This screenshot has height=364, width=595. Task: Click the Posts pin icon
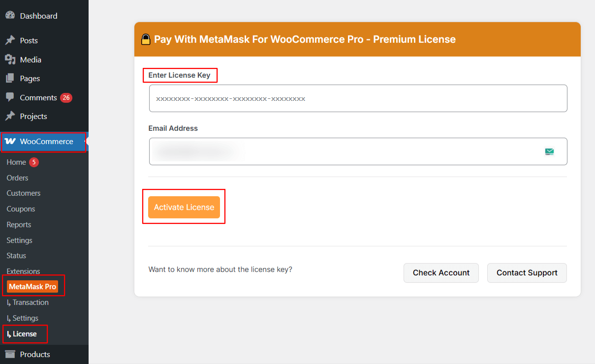pyautogui.click(x=10, y=40)
